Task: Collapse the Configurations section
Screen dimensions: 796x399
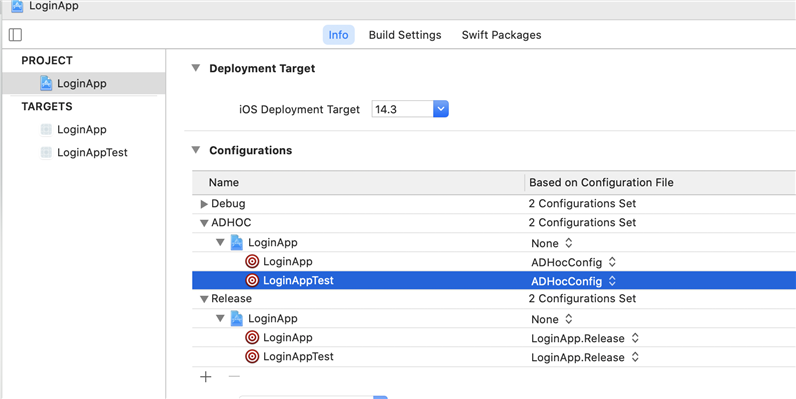Action: (x=196, y=150)
